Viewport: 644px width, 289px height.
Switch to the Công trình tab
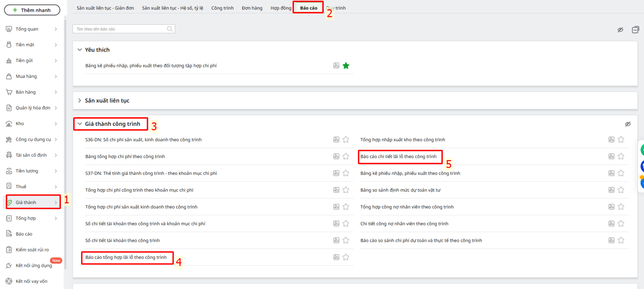click(x=222, y=8)
